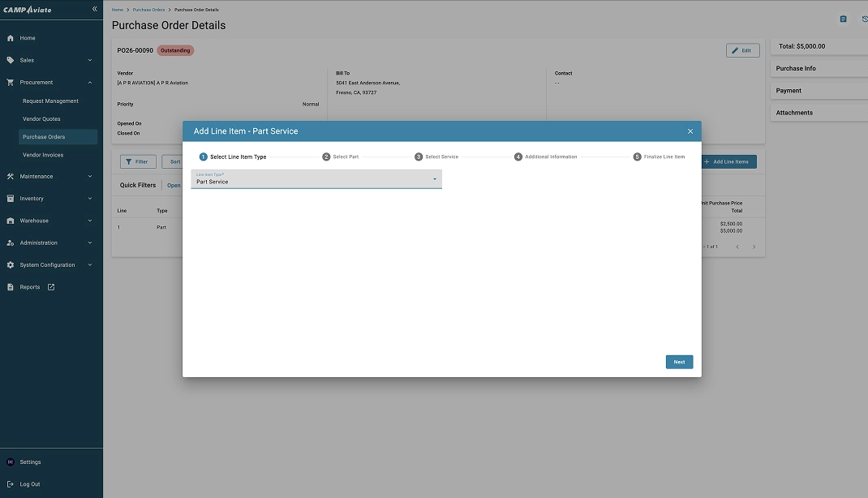Viewport: 868px width, 498px height.
Task: Expand the Sales menu chevron
Action: click(x=90, y=60)
